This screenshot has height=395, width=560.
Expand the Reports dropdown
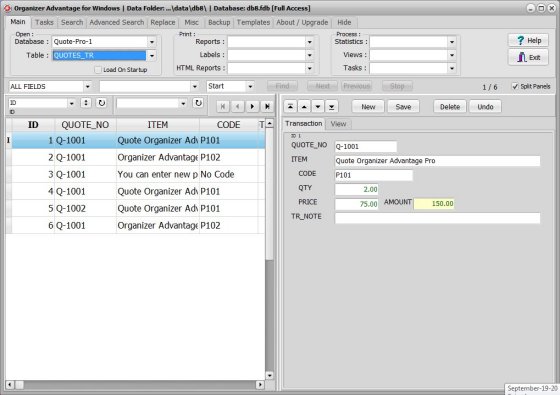310,42
